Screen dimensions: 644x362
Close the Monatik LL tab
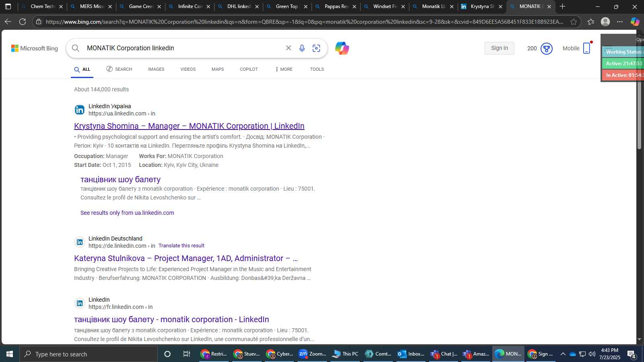452,6
